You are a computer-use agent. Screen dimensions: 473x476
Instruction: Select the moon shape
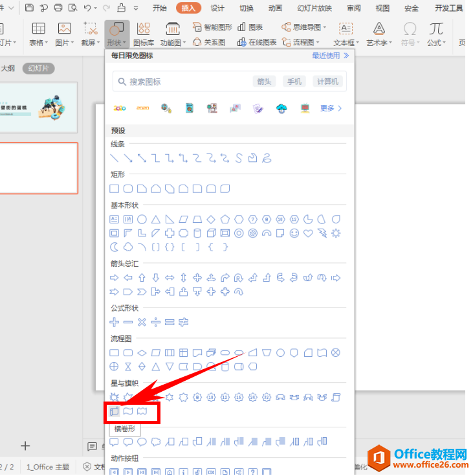pyautogui.click(x=114, y=247)
